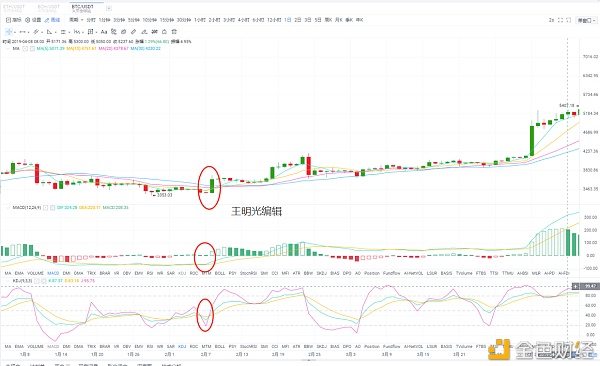Add a new chart tab with plus button
Viewport: 600px width, 366px height.
tap(109, 8)
